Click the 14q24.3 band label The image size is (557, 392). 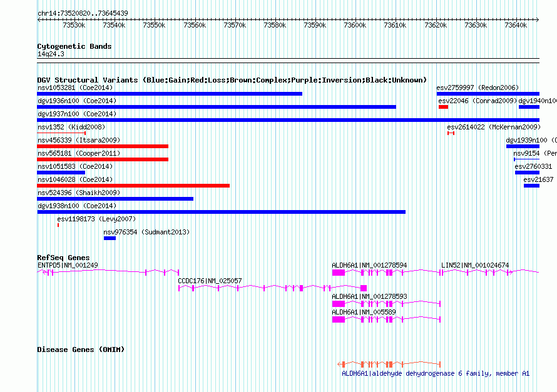51,54
